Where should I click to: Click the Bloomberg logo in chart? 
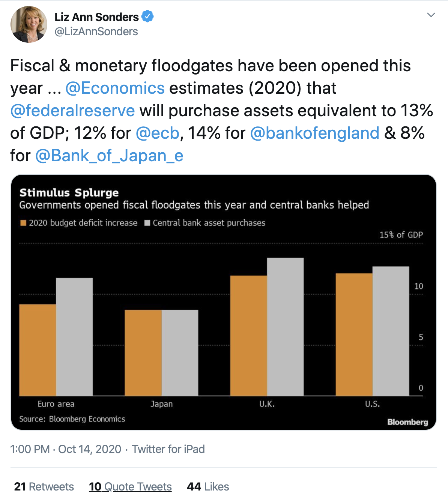[x=407, y=422]
